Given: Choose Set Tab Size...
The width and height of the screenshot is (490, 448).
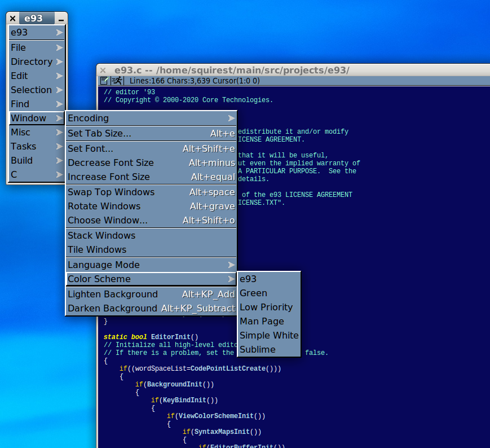Looking at the screenshot, I should pyautogui.click(x=151, y=134).
